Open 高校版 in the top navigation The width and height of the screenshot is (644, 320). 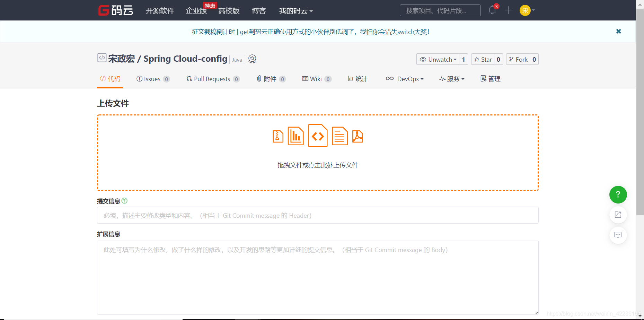(x=229, y=11)
